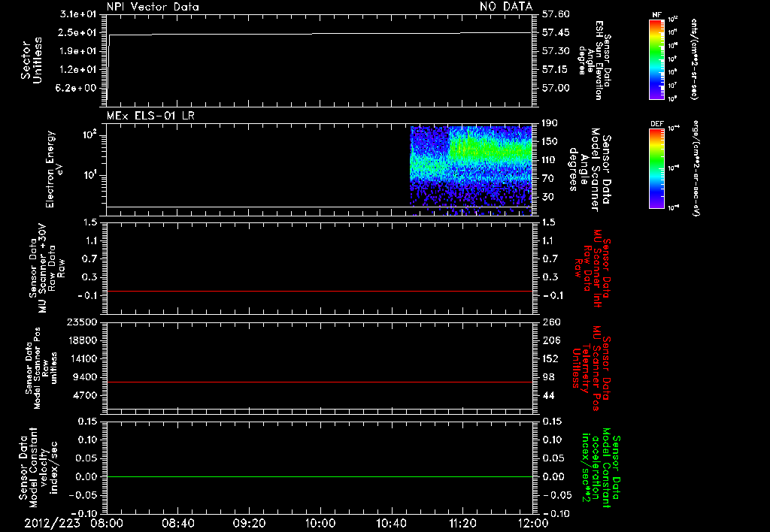Screen dimensions: 770x532
Task: Click the "09:20" time tick label
Action: tap(249, 523)
